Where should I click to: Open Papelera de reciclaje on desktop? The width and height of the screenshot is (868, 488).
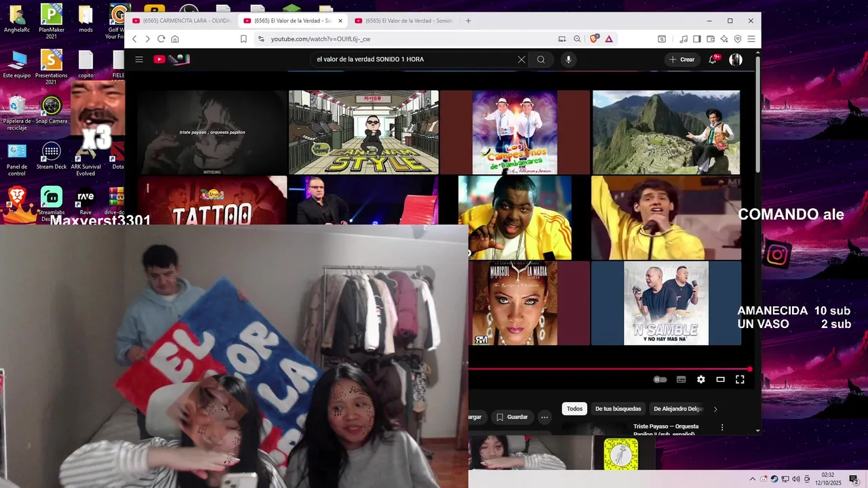[17, 114]
